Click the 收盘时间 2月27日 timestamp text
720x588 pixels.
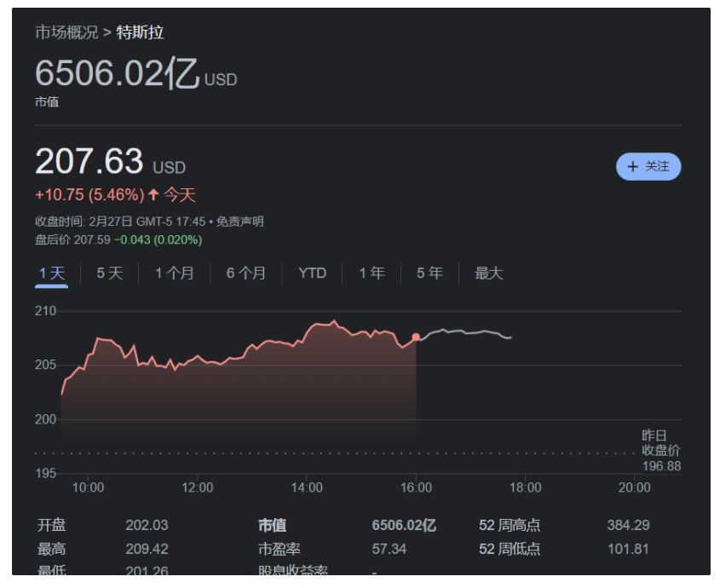pos(120,222)
